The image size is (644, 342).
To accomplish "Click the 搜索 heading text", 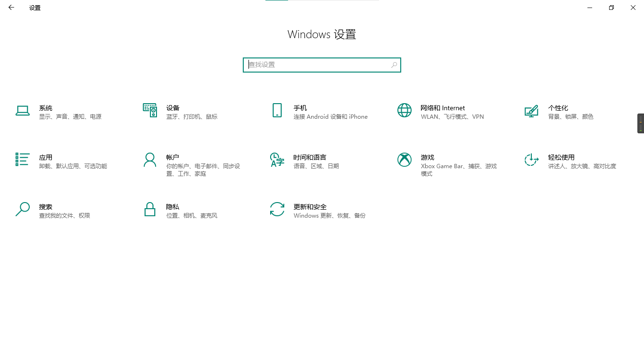I will click(x=46, y=207).
